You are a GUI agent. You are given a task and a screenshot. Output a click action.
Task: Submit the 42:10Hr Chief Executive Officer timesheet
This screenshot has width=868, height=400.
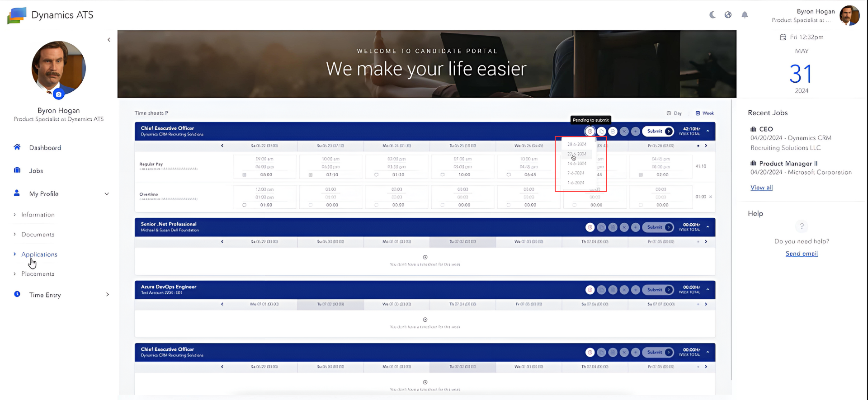pos(658,131)
